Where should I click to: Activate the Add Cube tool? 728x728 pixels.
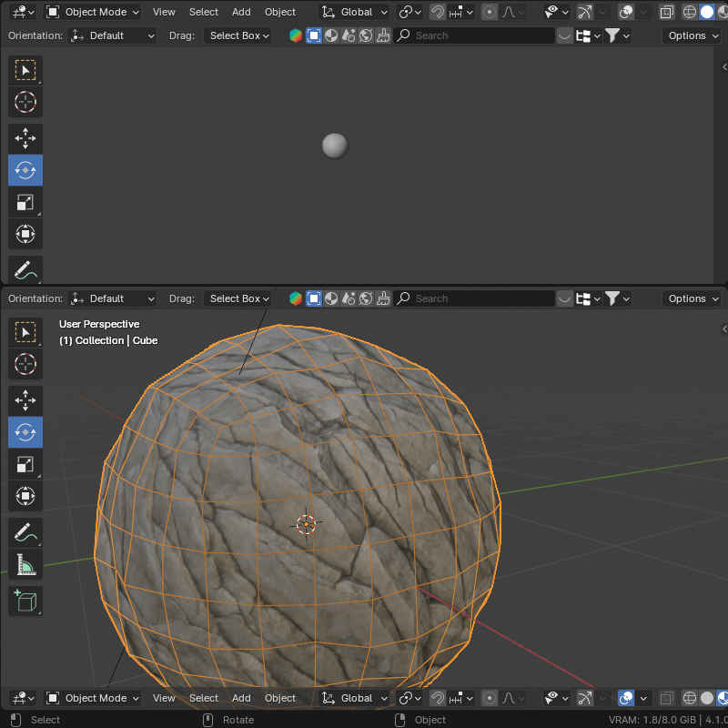[25, 601]
